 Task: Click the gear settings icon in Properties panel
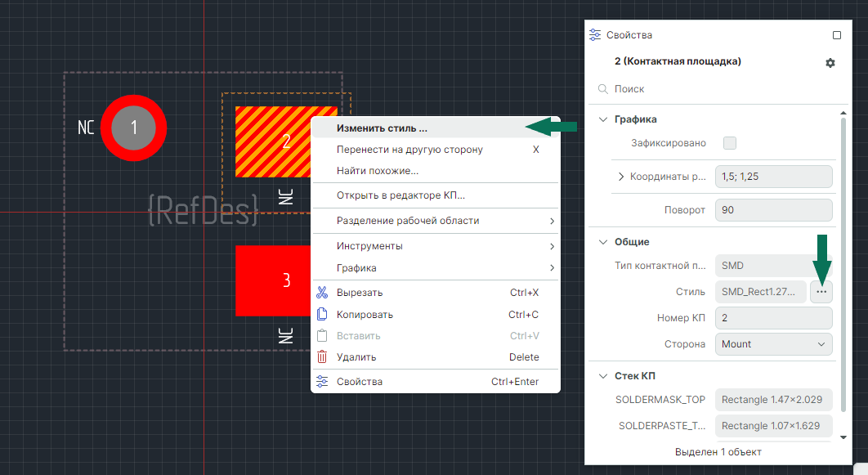point(830,63)
